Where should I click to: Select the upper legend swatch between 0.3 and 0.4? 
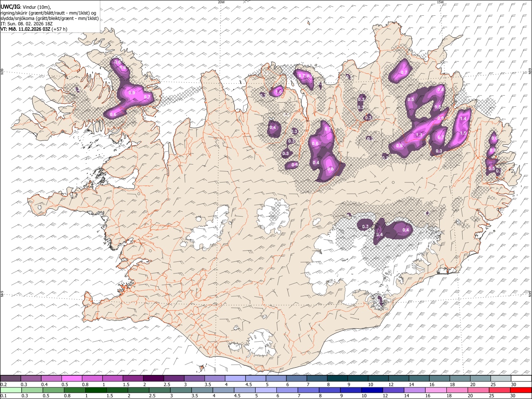click(31, 378)
